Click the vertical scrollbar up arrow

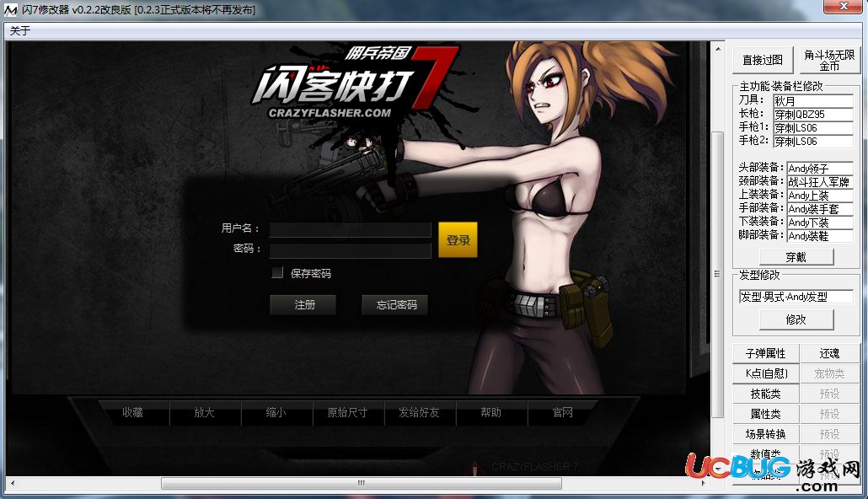pyautogui.click(x=717, y=49)
